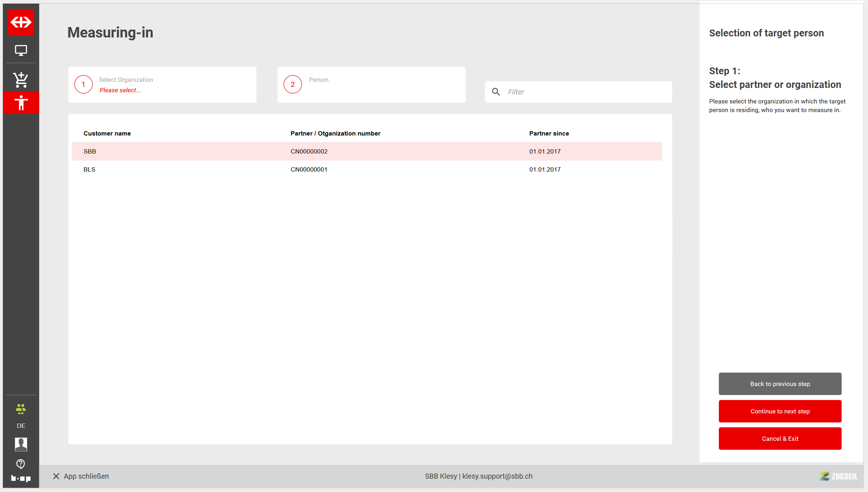This screenshot has height=492, width=868.
Task: Click the SBB logo icon
Action: click(x=21, y=22)
